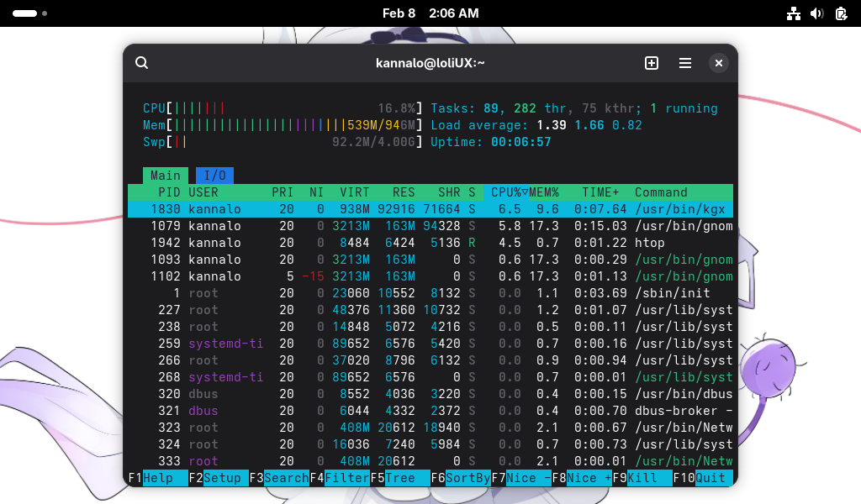Image resolution: width=861 pixels, height=504 pixels.
Task: Open the terminal search icon
Action: click(x=141, y=63)
